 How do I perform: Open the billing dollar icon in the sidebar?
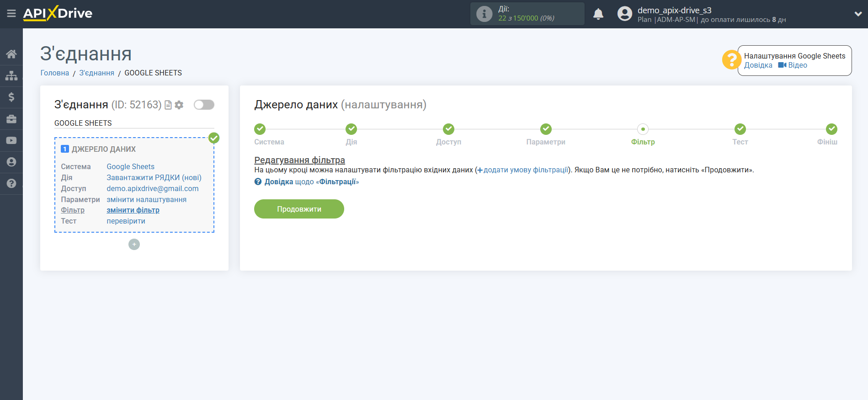[11, 97]
